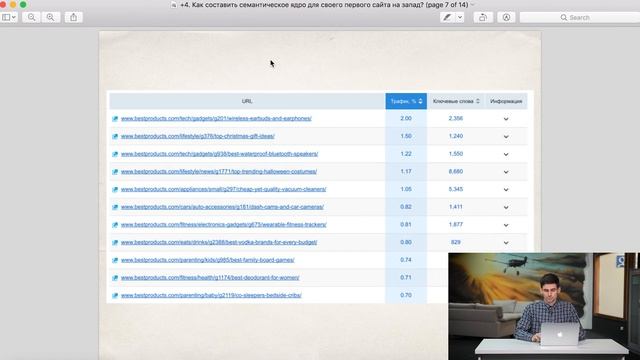Screen dimensions: 640x360
Task: Open the cheap-yet-quality-vacuum-cleaners link
Action: (x=223, y=189)
